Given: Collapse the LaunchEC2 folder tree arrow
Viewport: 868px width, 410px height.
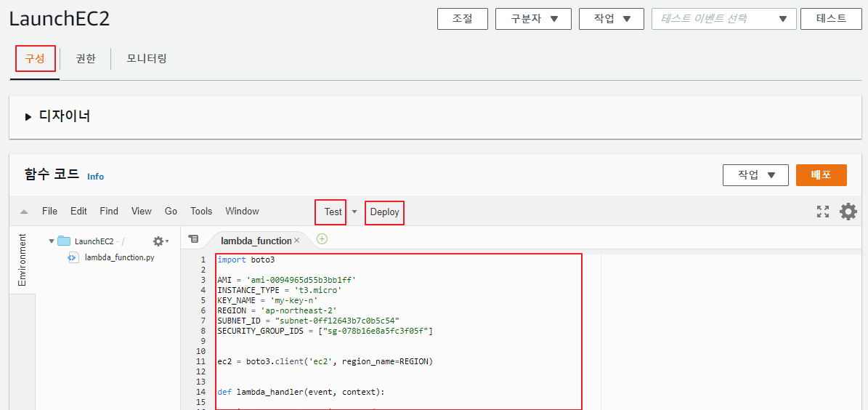Looking at the screenshot, I should tap(52, 241).
